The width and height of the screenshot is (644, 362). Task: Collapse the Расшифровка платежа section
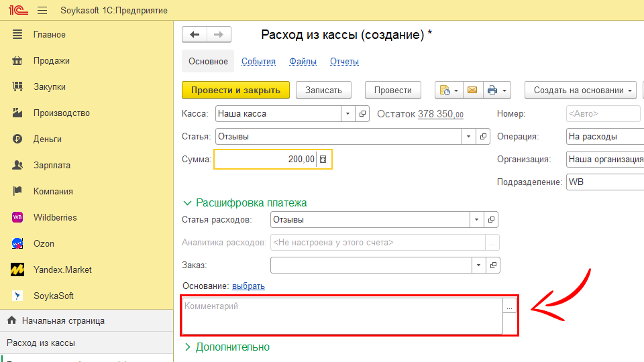pyautogui.click(x=245, y=202)
